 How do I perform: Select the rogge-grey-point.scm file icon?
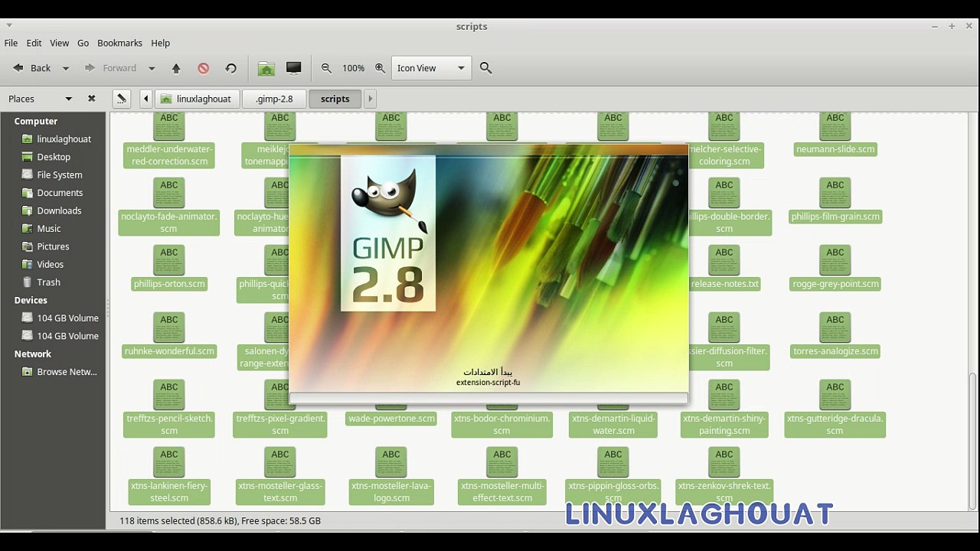(835, 260)
